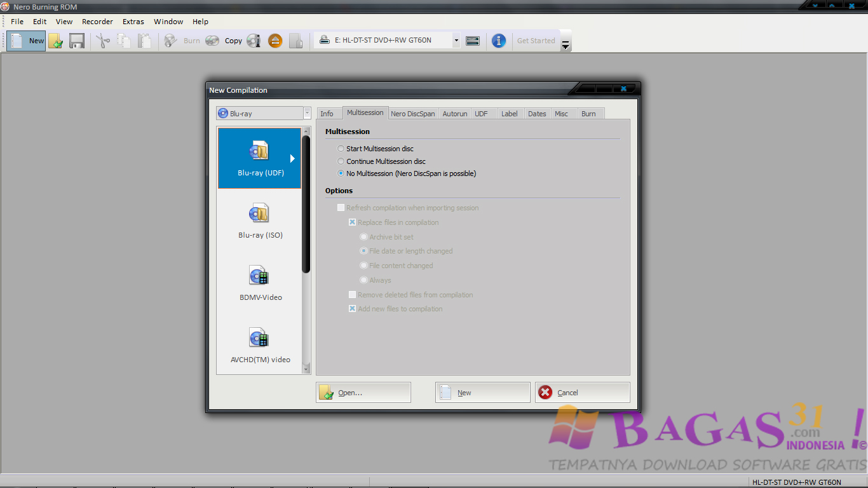Screen dimensions: 868x488
Task: Switch to the Autorun tab
Action: (x=455, y=114)
